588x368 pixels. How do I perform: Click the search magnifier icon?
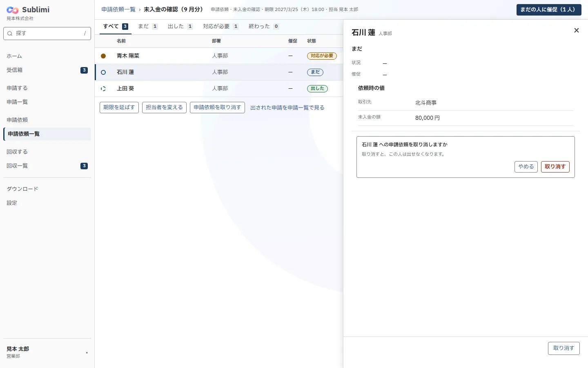click(x=10, y=34)
